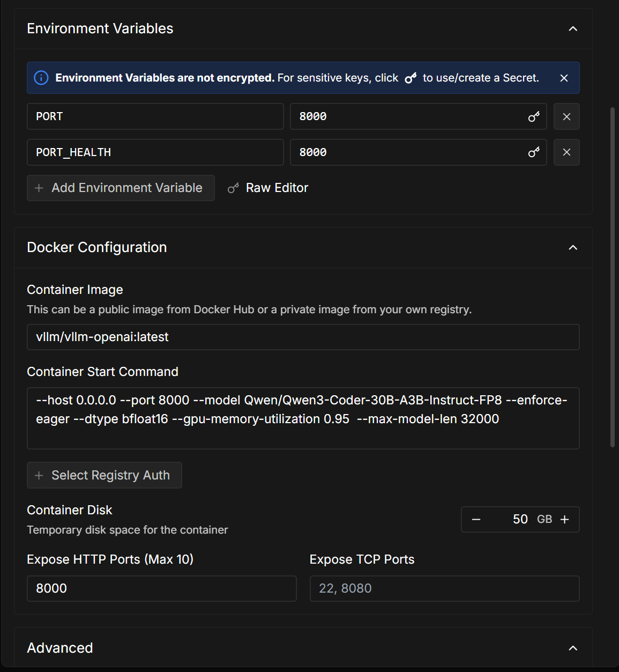The height and width of the screenshot is (672, 619).
Task: Edit the Expose HTTP Ports field
Action: pyautogui.click(x=161, y=588)
